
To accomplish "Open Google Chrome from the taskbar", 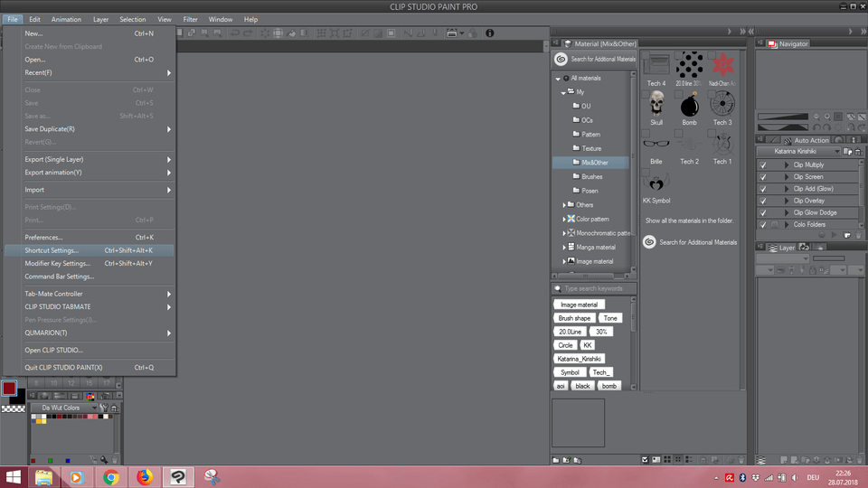I will [x=110, y=477].
